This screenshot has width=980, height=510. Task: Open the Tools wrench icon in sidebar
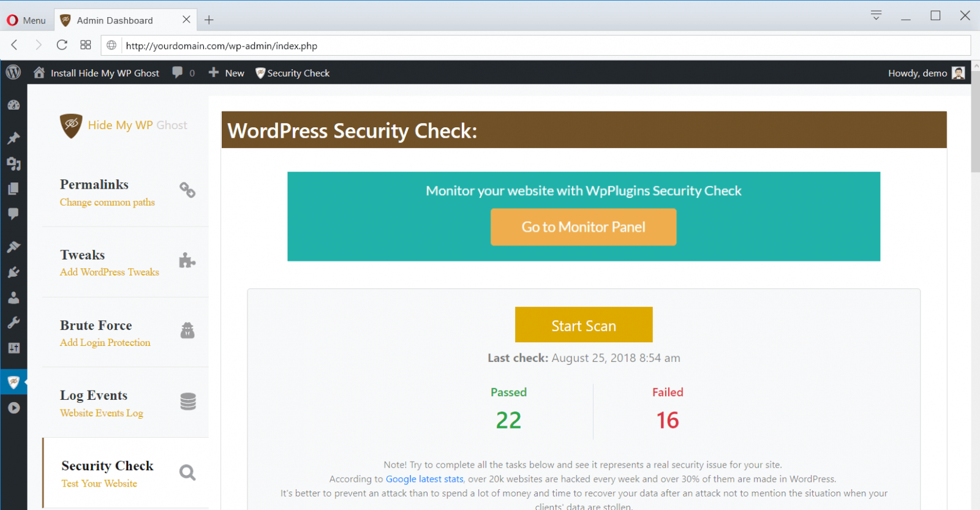(13, 323)
